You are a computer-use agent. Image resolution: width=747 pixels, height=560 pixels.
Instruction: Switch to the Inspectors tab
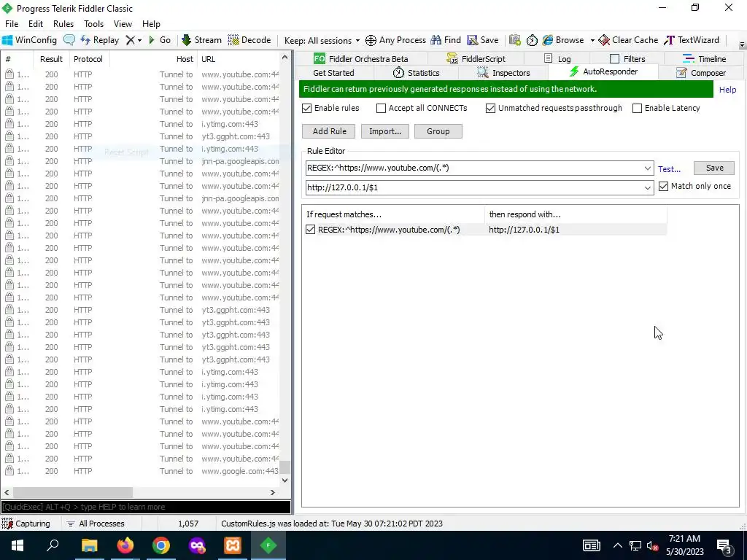pos(503,73)
